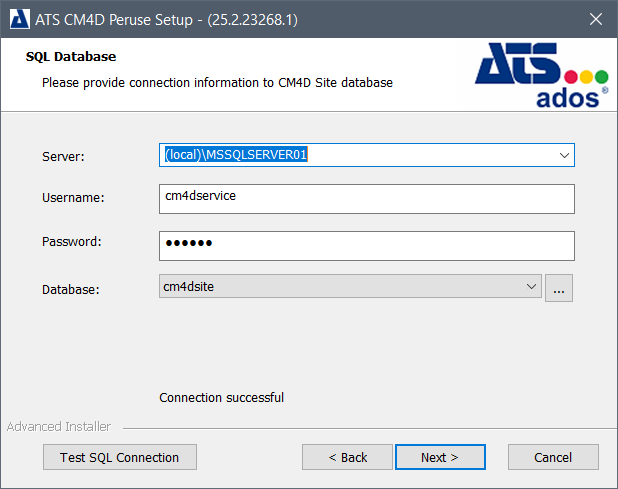Click the green dot in the ATS logo

(601, 77)
